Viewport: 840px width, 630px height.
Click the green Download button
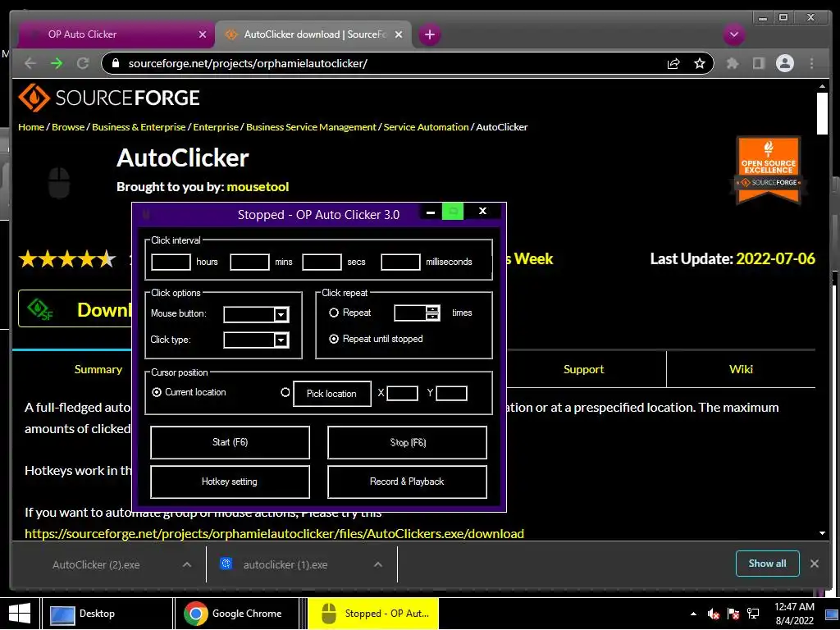(75, 309)
